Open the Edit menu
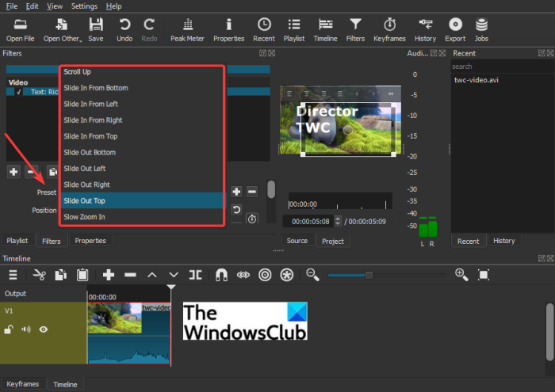 click(32, 6)
